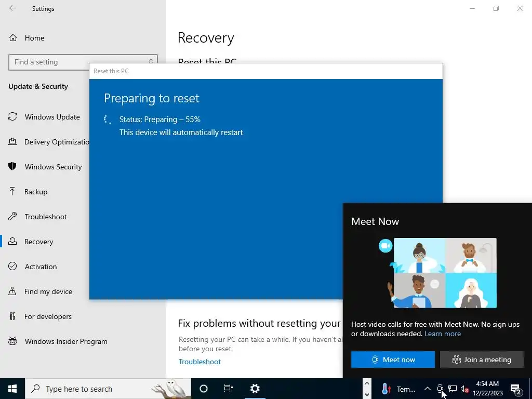Screen dimensions: 532x399
Task: Click the Recovery sidebar icon
Action: (x=12, y=241)
